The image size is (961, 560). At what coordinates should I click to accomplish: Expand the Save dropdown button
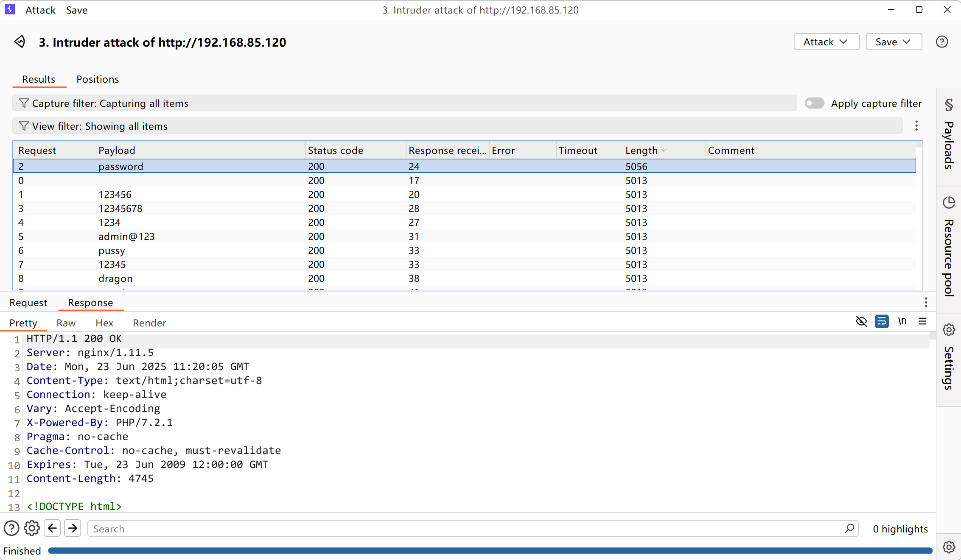coord(894,42)
